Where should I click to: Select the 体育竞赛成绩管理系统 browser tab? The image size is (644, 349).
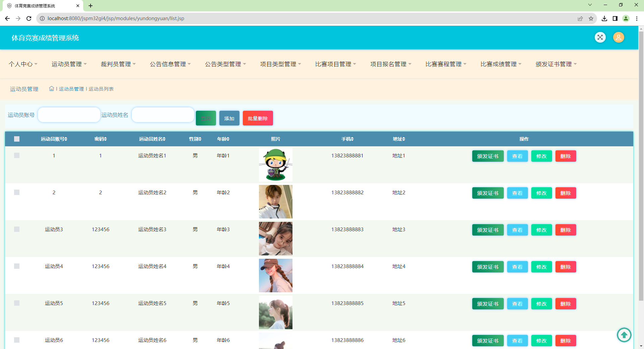click(x=43, y=6)
